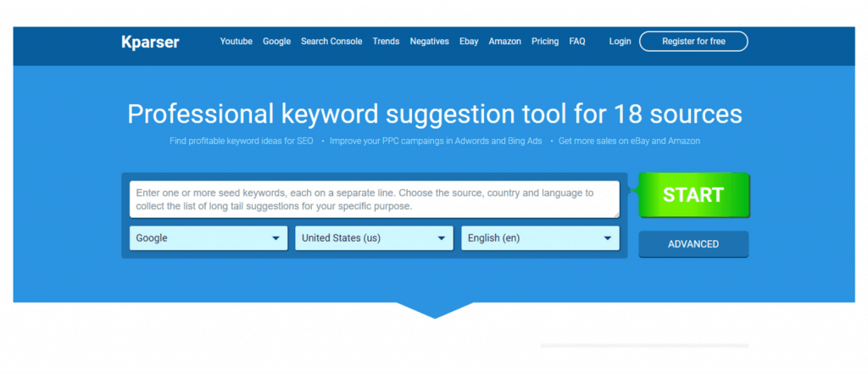The image size is (868, 374).
Task: Open the Amazon navigation link
Action: pyautogui.click(x=504, y=42)
